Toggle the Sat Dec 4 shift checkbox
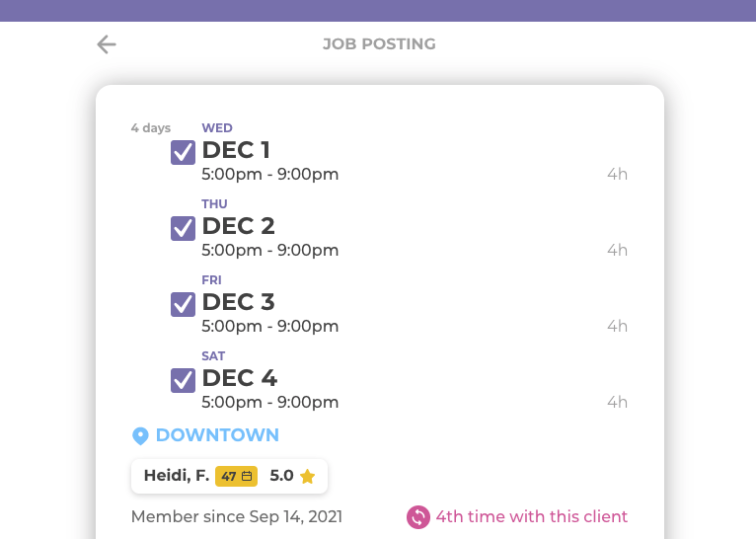 184,380
